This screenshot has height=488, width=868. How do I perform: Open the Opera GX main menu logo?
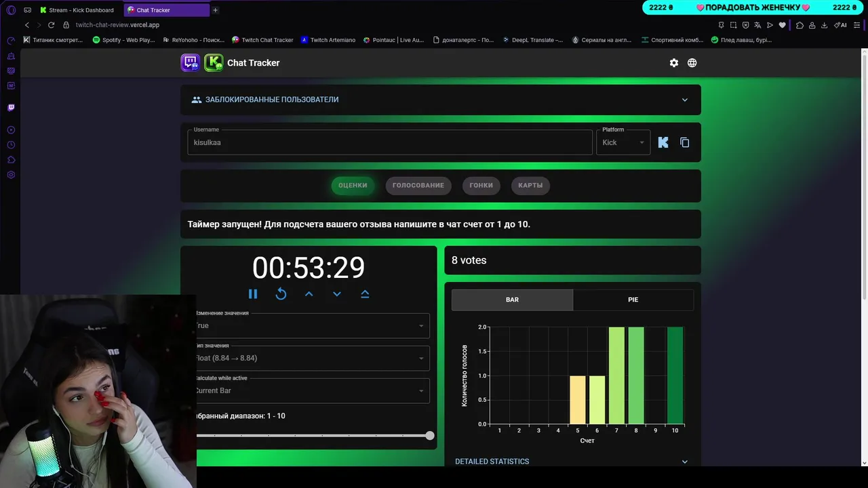coord(10,9)
